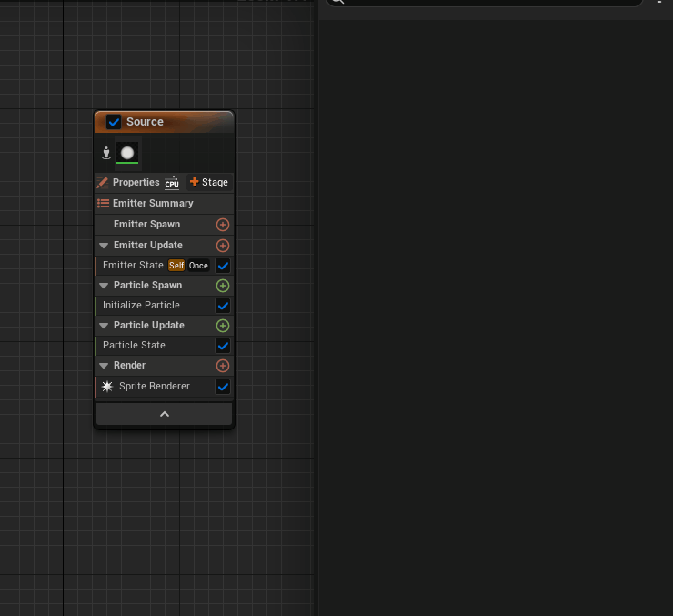The height and width of the screenshot is (616, 673).
Task: Select the Sprite Renderer burst icon
Action: (x=107, y=387)
